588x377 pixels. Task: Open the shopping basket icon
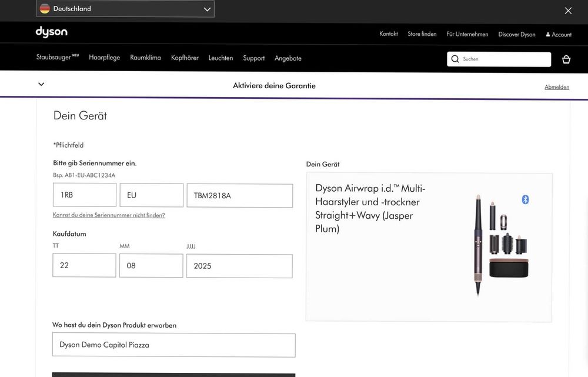coord(566,59)
